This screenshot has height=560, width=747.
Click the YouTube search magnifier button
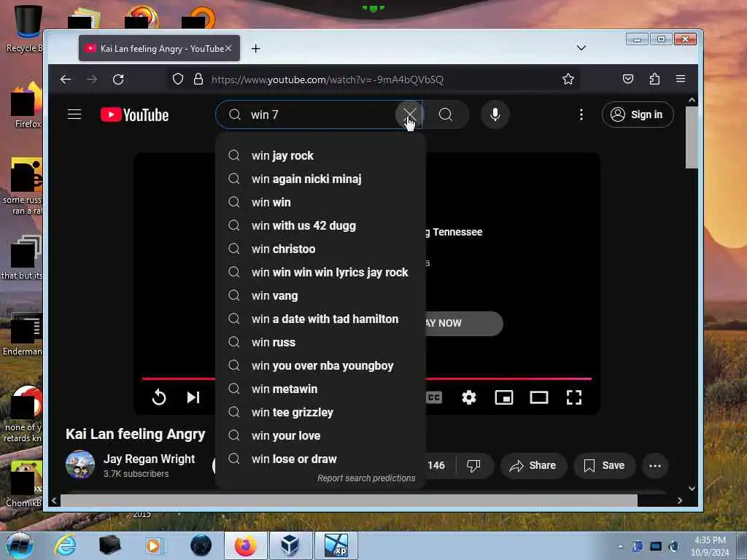point(446,114)
